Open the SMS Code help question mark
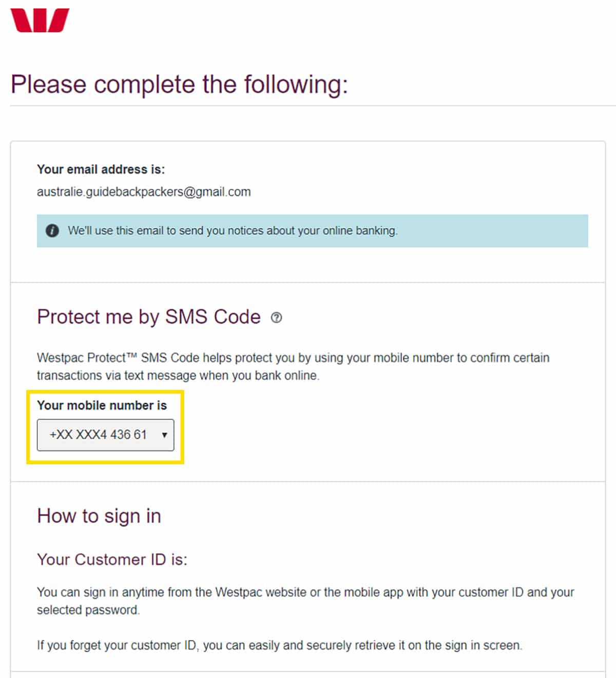616x678 pixels. point(276,317)
